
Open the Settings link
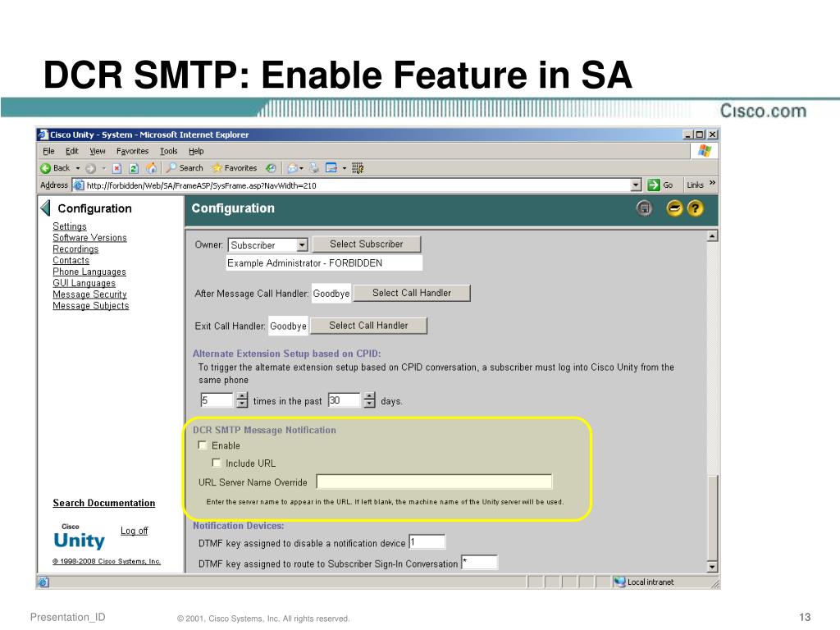click(70, 226)
